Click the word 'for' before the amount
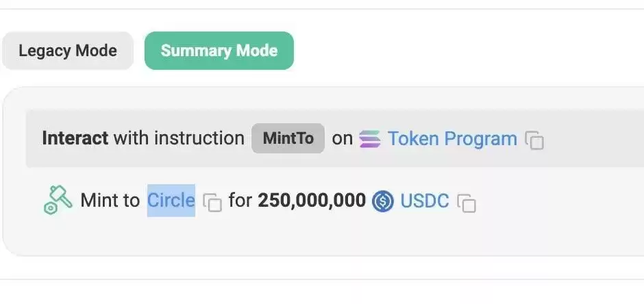644x304 pixels. coord(240,201)
